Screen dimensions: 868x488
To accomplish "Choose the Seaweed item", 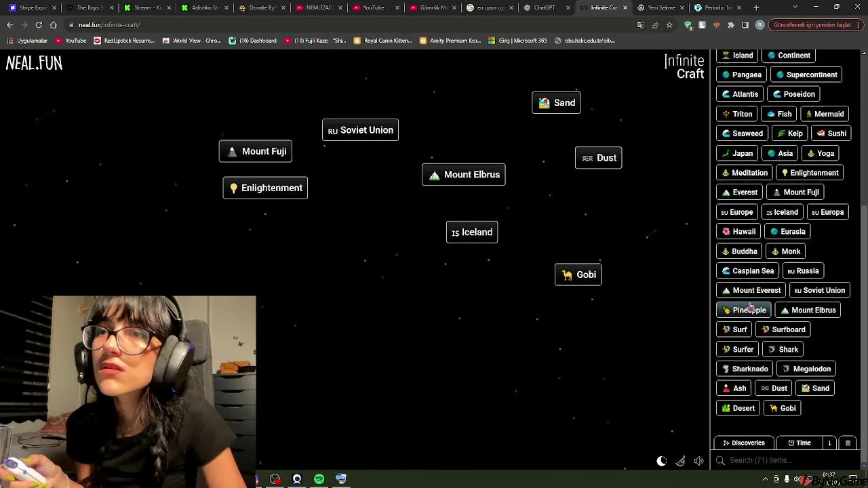I will pyautogui.click(x=742, y=134).
